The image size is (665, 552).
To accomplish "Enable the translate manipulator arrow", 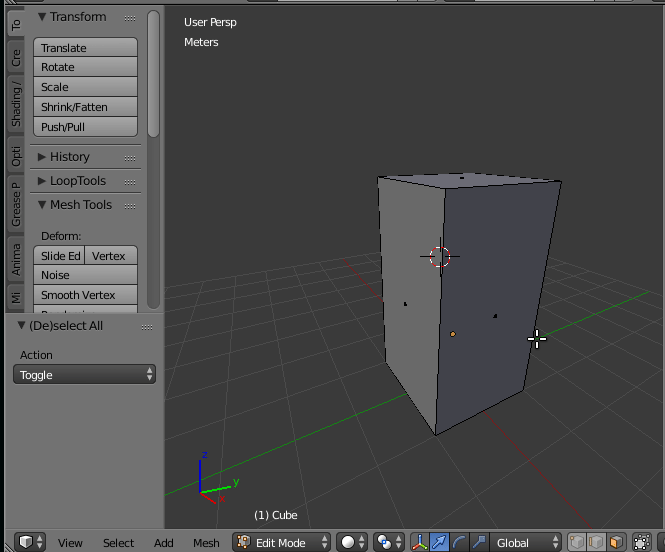I will tap(439, 542).
